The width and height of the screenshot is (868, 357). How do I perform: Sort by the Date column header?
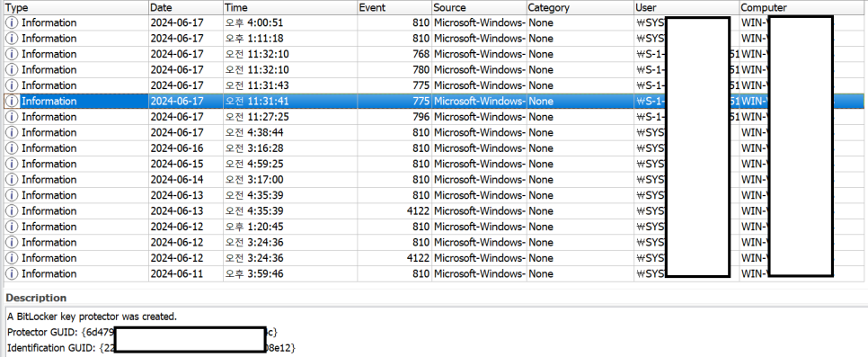[x=186, y=7]
